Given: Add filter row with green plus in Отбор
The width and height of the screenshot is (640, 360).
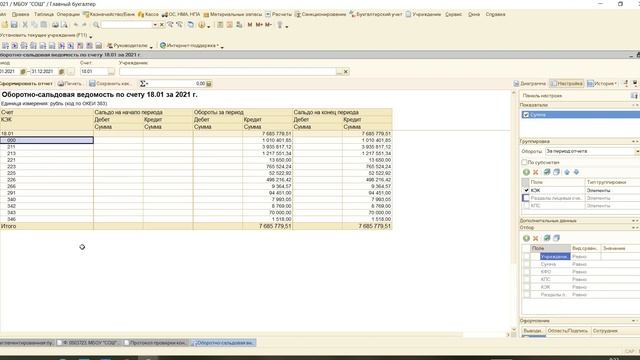Looking at the screenshot, I should click(526, 238).
